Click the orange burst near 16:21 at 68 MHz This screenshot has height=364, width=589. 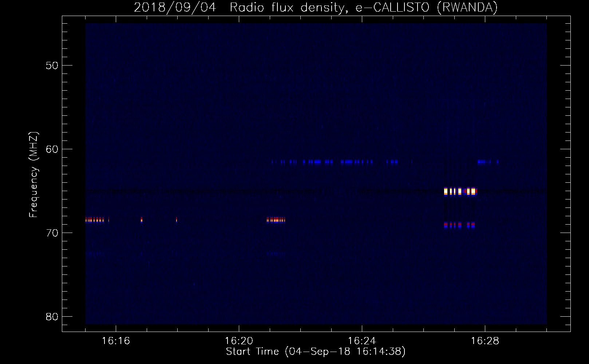click(276, 219)
